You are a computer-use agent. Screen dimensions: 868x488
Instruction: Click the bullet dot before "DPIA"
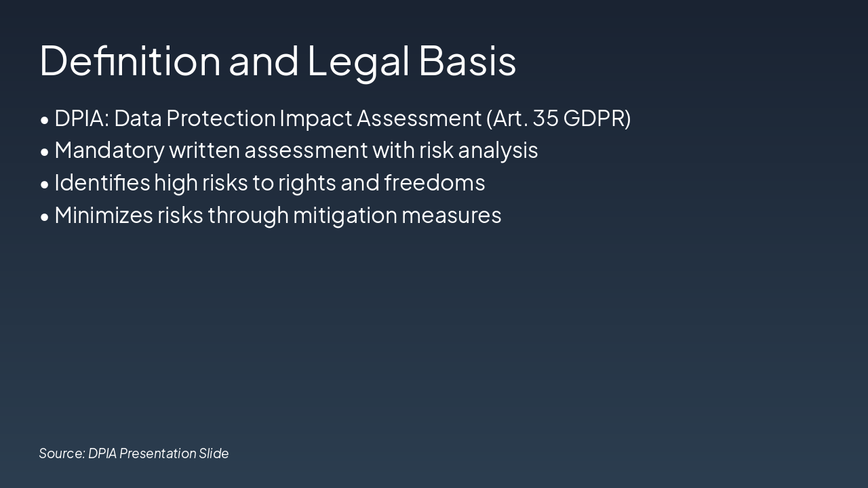pyautogui.click(x=45, y=120)
